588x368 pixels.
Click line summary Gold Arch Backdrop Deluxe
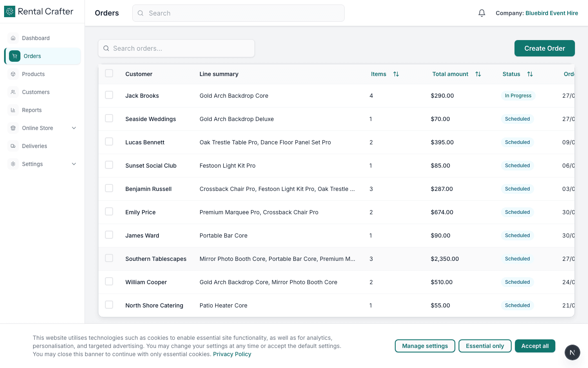tap(237, 119)
